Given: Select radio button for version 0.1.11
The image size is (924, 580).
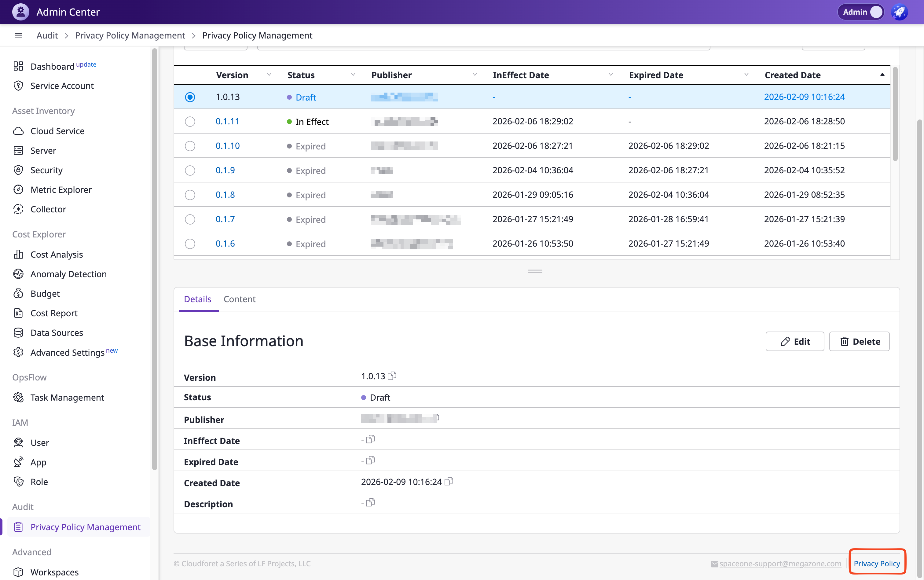Looking at the screenshot, I should [190, 122].
